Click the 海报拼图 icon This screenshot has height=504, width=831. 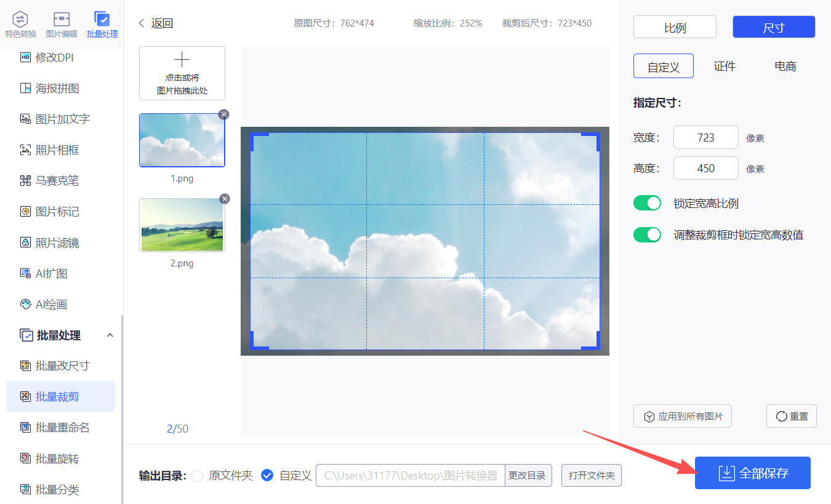tap(25, 88)
